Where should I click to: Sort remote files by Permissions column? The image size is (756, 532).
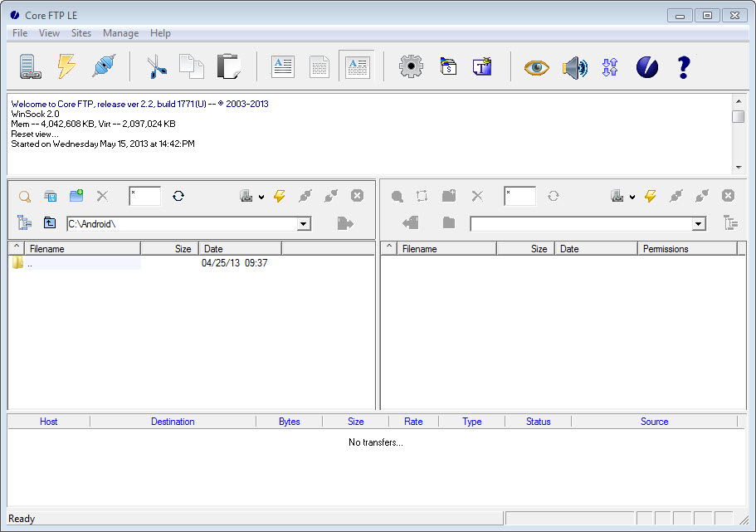tap(687, 248)
